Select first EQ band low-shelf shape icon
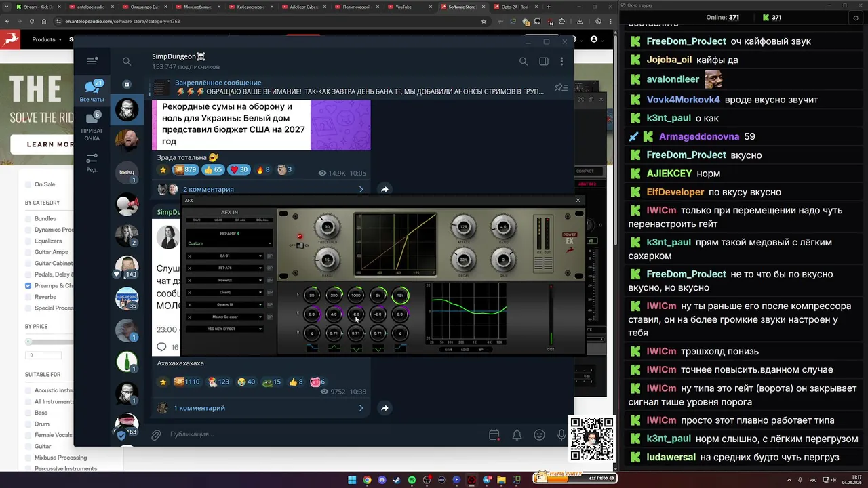 (x=312, y=348)
